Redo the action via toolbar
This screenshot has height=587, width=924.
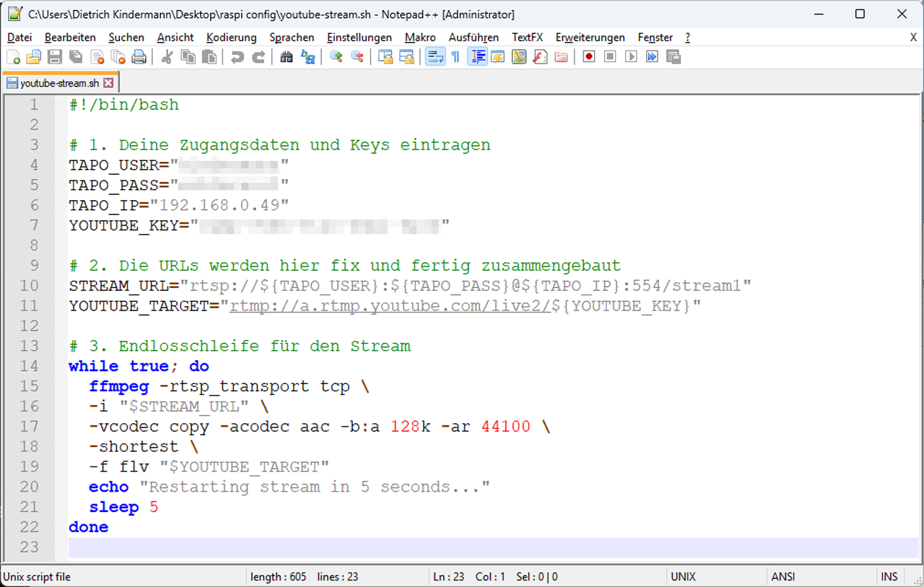point(258,57)
